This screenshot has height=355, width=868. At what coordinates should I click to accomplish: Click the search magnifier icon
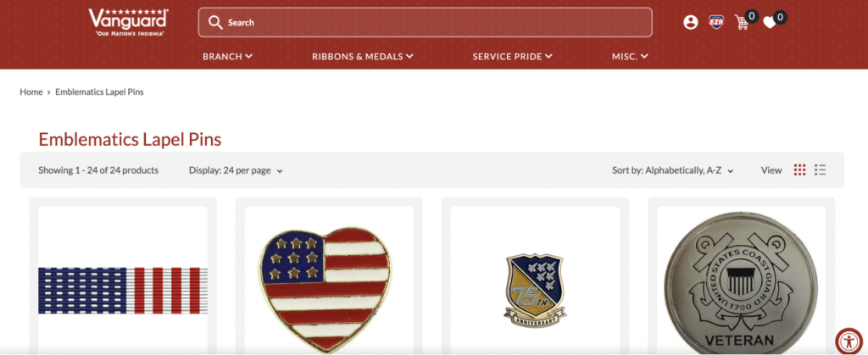(215, 23)
